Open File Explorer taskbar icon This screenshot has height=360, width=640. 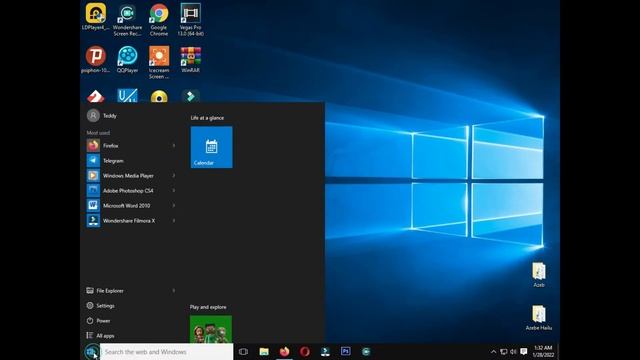264,351
